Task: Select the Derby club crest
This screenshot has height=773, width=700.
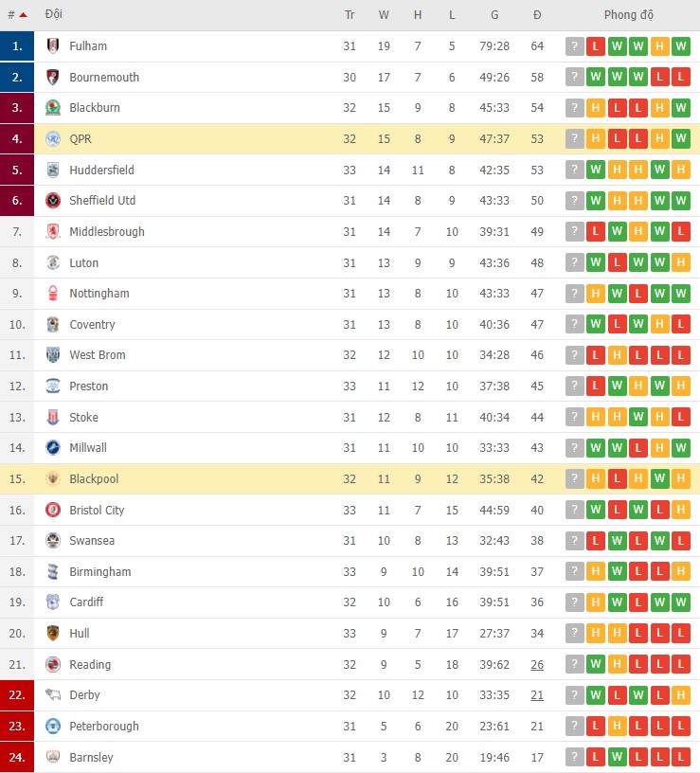Action: (x=52, y=694)
